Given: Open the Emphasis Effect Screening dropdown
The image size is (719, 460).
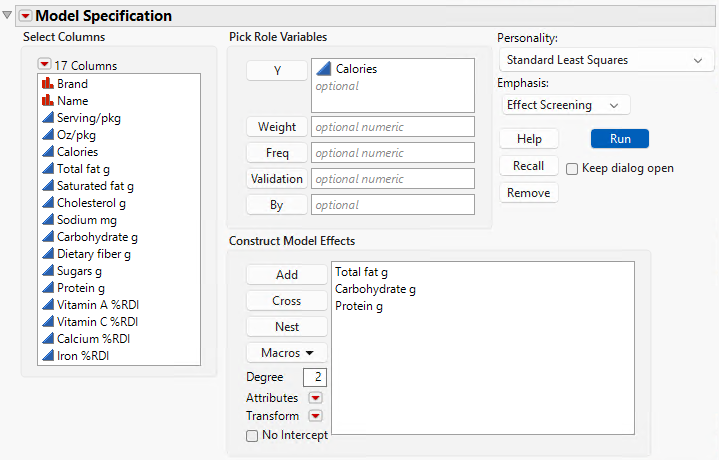Looking at the screenshot, I should point(564,105).
